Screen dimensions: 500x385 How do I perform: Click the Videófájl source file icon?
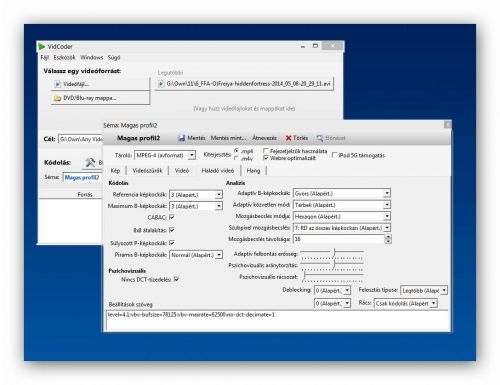point(57,84)
